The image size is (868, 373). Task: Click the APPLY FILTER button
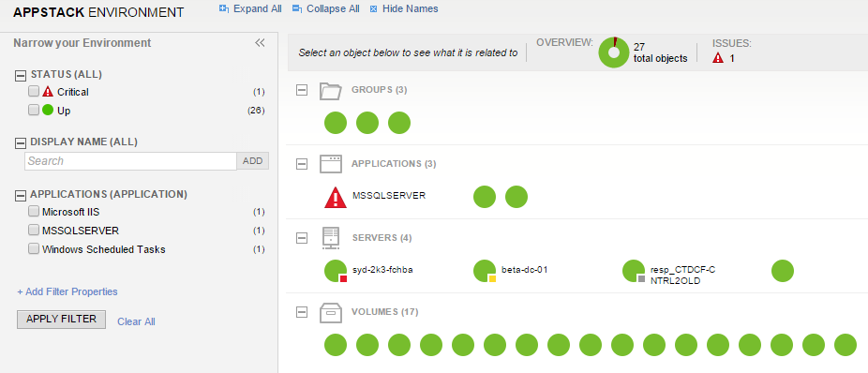pos(62,319)
